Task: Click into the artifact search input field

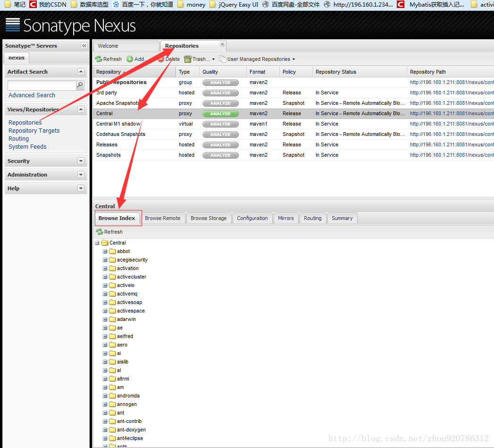Action: pyautogui.click(x=42, y=85)
